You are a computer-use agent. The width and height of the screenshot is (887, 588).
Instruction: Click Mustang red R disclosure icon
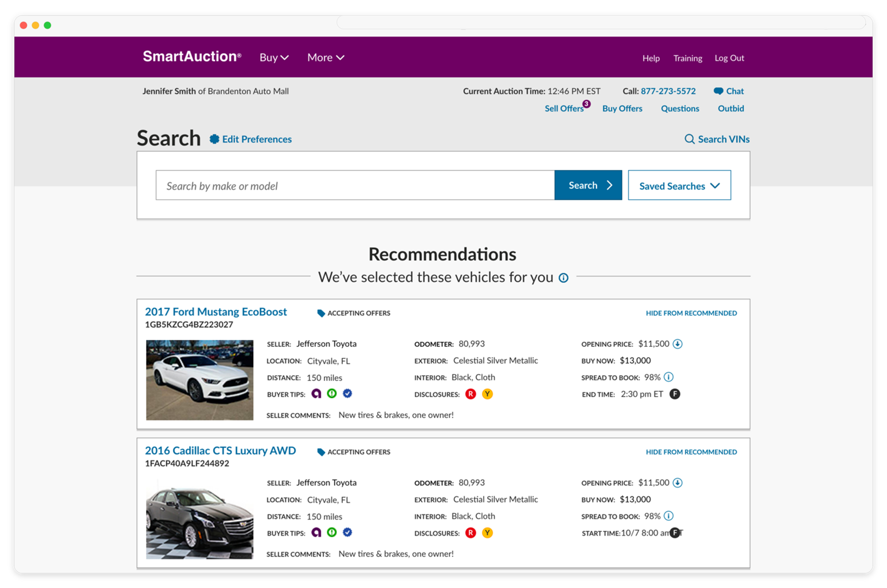(x=470, y=394)
